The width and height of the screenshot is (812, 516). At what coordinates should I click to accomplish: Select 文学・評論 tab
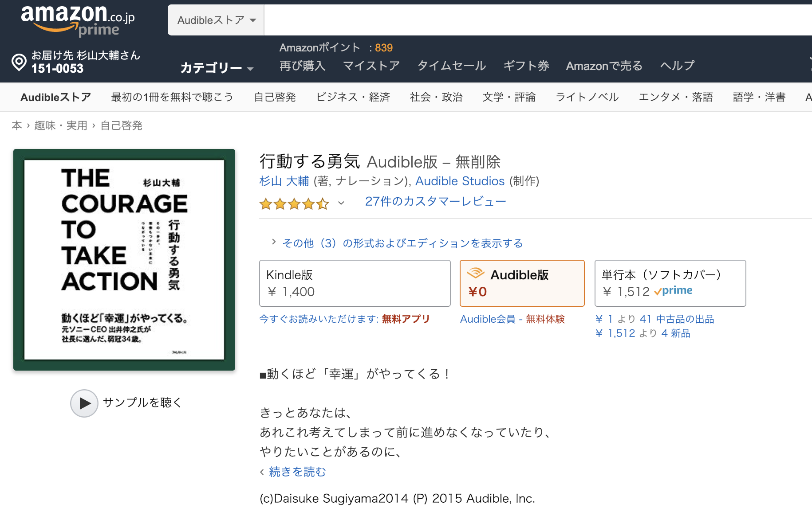pyautogui.click(x=509, y=97)
